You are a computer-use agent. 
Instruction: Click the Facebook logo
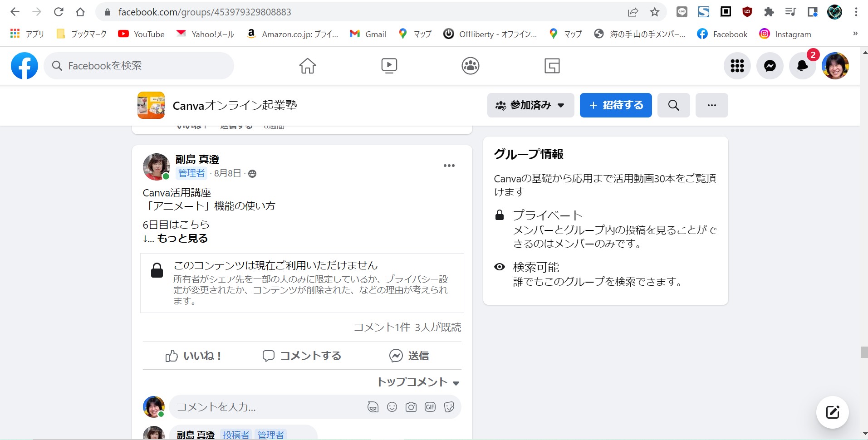(x=25, y=66)
